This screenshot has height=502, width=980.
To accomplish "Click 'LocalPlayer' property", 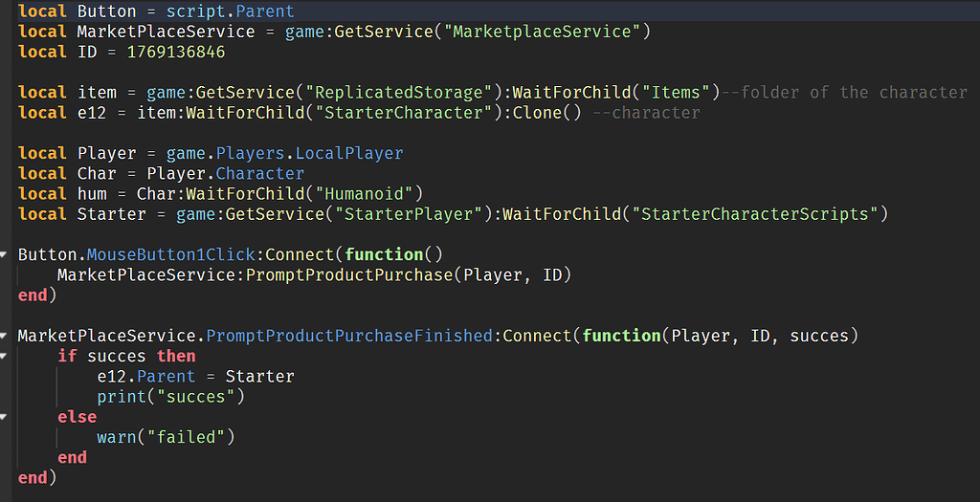I will click(x=349, y=153).
